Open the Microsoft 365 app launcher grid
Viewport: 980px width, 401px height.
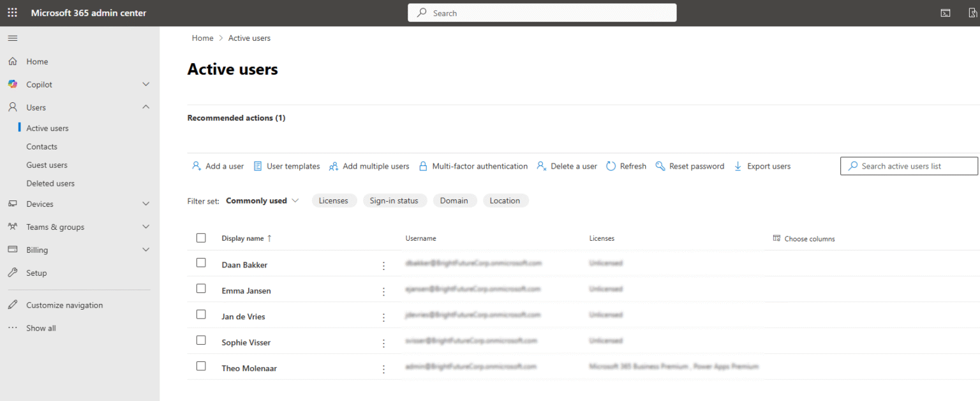click(x=11, y=13)
